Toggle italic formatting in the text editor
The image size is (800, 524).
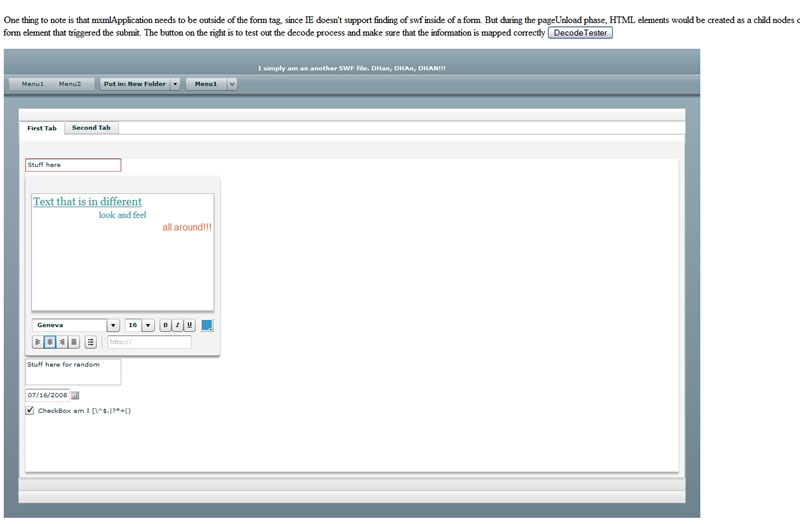(177, 325)
